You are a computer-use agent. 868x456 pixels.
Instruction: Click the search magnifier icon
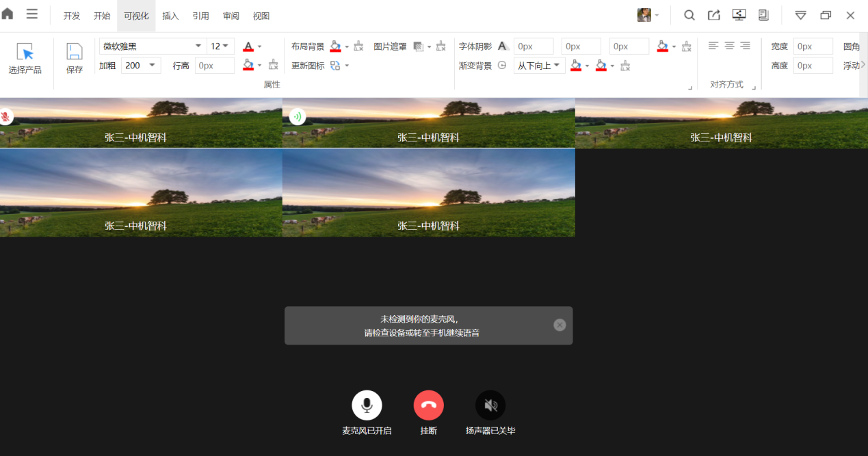(689, 15)
